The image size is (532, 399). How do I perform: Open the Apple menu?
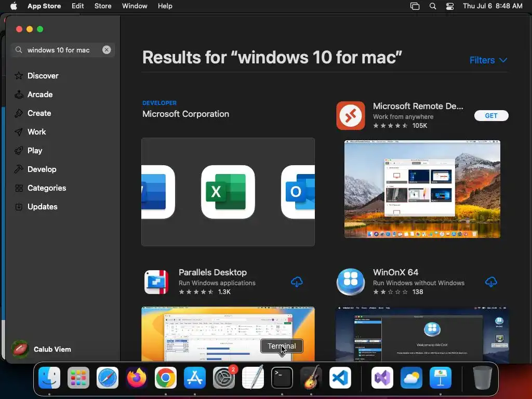tap(14, 6)
